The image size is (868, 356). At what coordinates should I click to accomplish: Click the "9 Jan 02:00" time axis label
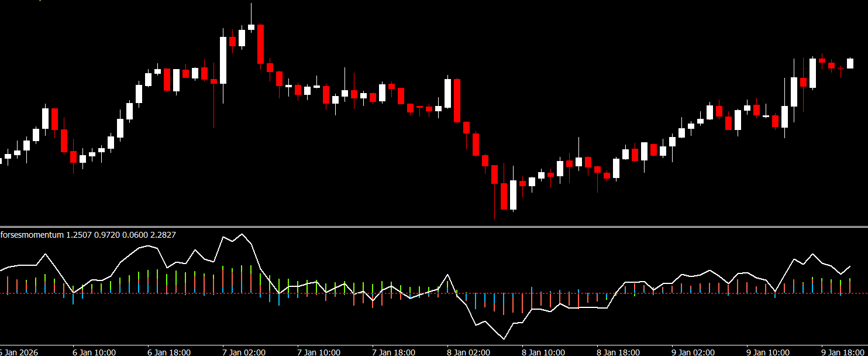(694, 352)
